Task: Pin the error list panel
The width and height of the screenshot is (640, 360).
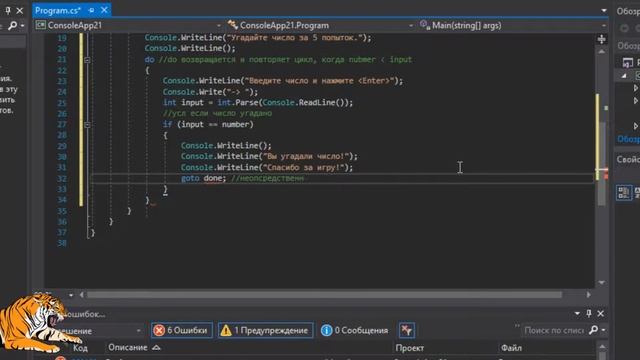Action: coord(589,313)
